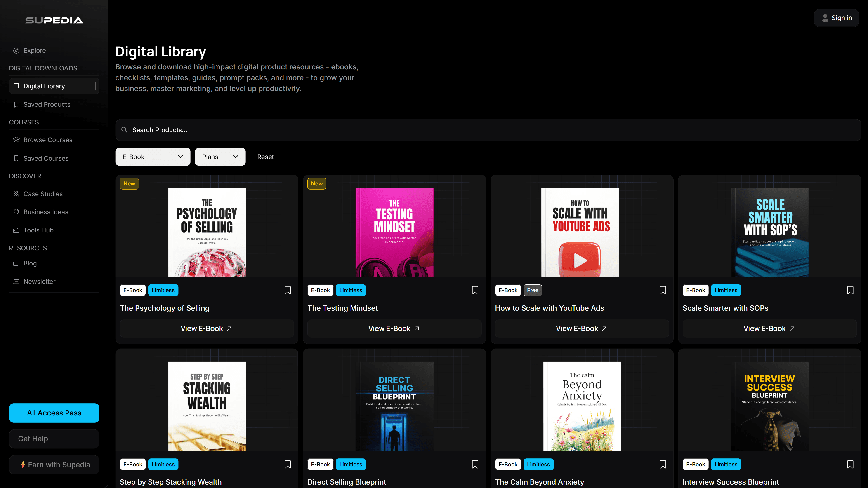This screenshot has height=488, width=868.
Task: Click the Saved Courses bookmark icon
Action: (16, 158)
